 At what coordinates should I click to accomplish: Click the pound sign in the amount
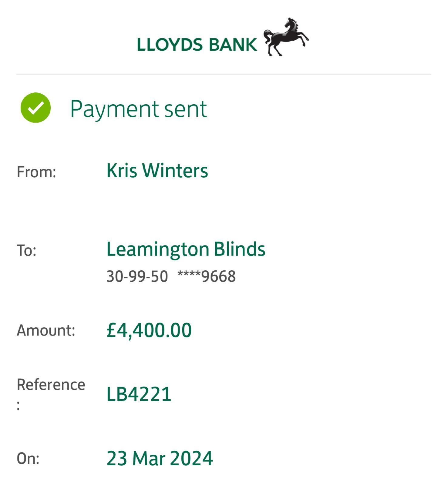point(111,330)
